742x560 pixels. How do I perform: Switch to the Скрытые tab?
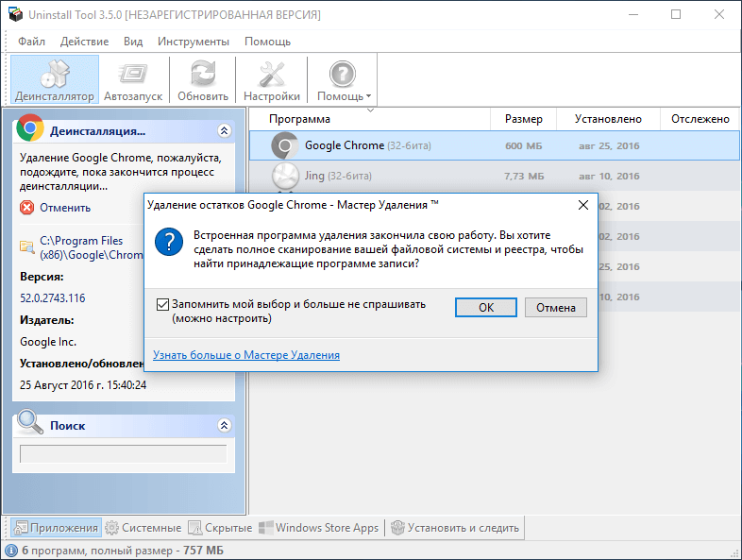221,527
